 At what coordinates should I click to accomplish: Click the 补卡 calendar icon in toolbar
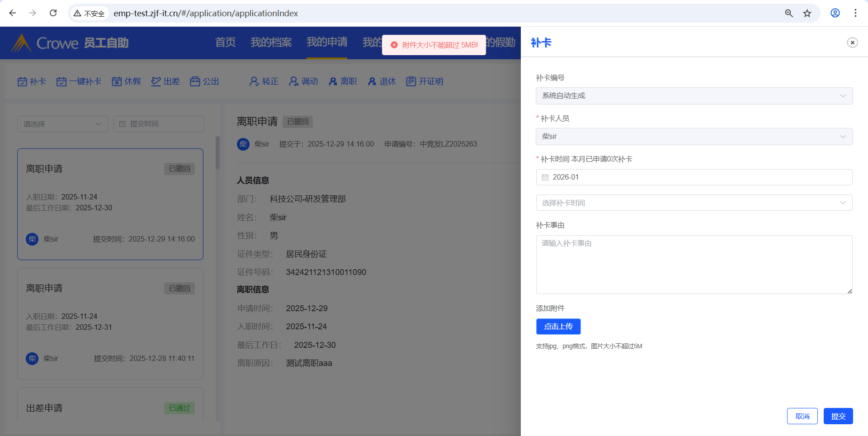pos(22,81)
